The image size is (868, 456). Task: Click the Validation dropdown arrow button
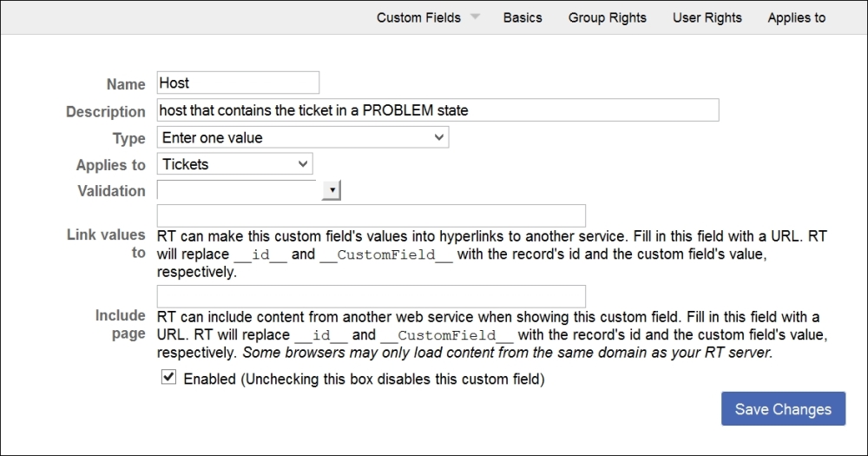point(332,190)
